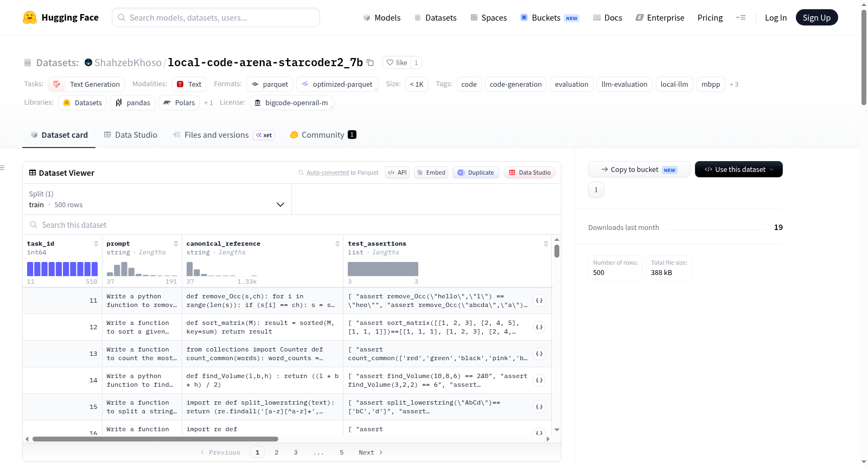Screen dimensions: 868x467
Task: Open ShahzebKhoso profile link
Action: 128,62
